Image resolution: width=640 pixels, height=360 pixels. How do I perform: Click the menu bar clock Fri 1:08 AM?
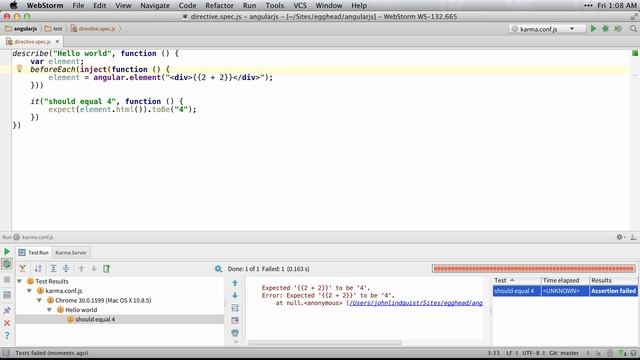coord(617,5)
